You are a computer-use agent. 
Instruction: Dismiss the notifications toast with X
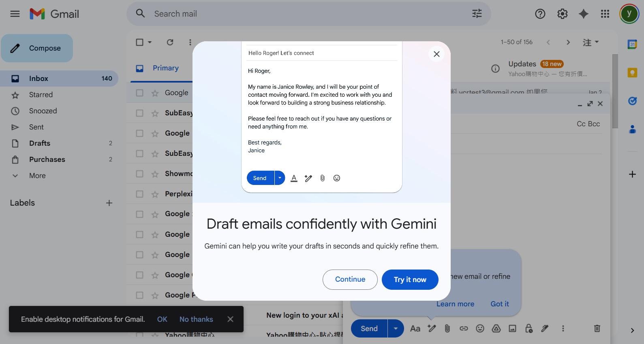[230, 319]
